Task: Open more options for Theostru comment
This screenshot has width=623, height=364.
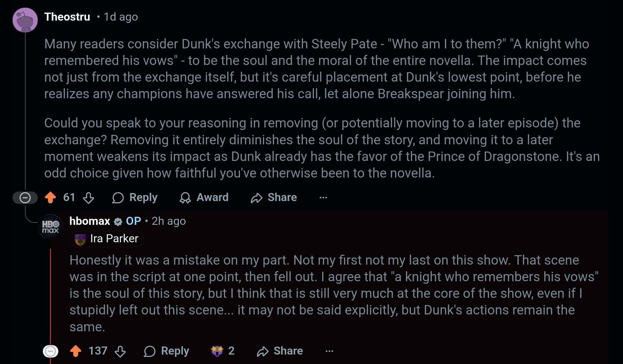Action: [323, 198]
